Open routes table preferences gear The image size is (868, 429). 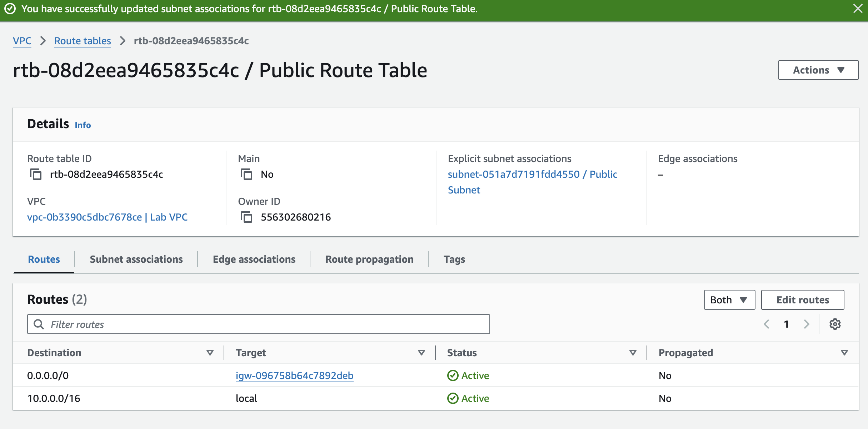[835, 324]
